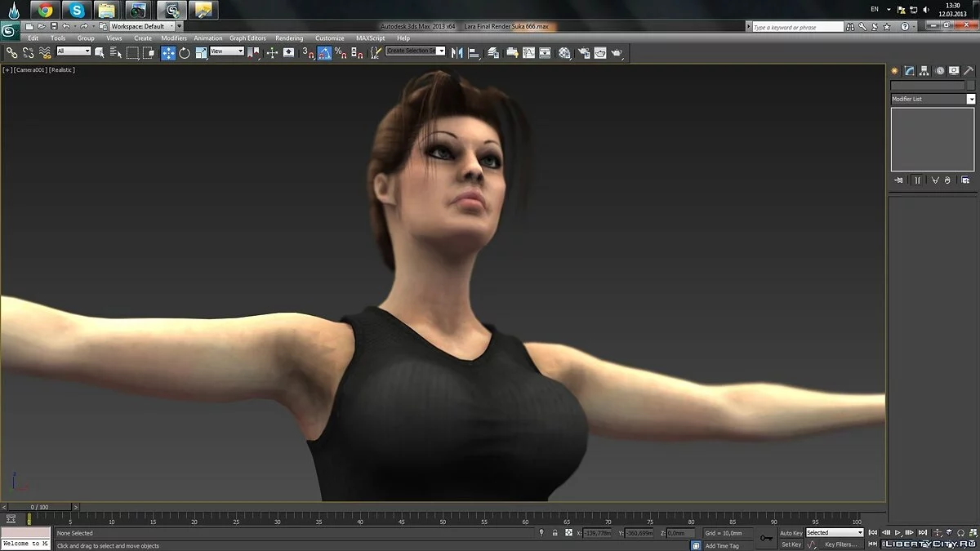Click the Mirror tool icon
Screen dimensions: 980x551
point(457,53)
